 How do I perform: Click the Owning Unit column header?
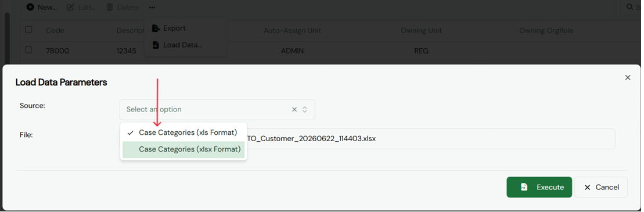click(421, 30)
